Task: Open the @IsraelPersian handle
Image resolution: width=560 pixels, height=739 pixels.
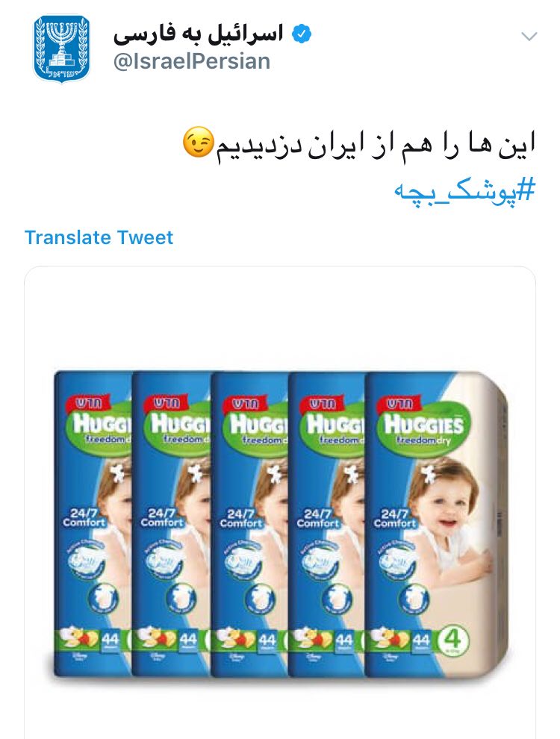Action: 192,62
